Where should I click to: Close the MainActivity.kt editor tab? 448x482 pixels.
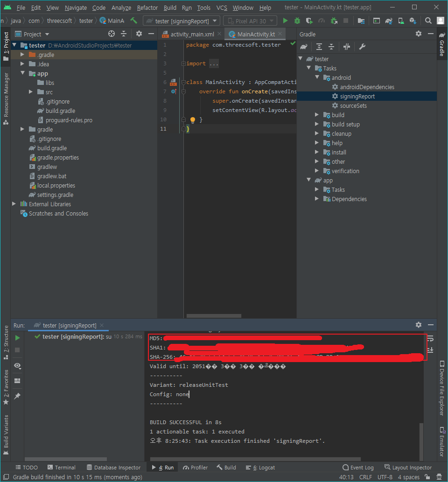pos(280,34)
